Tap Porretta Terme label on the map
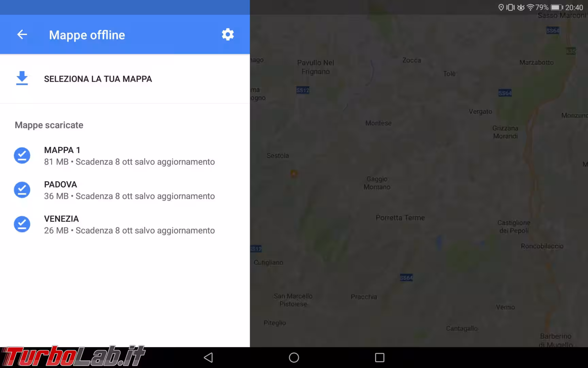This screenshot has height=368, width=588. [400, 218]
